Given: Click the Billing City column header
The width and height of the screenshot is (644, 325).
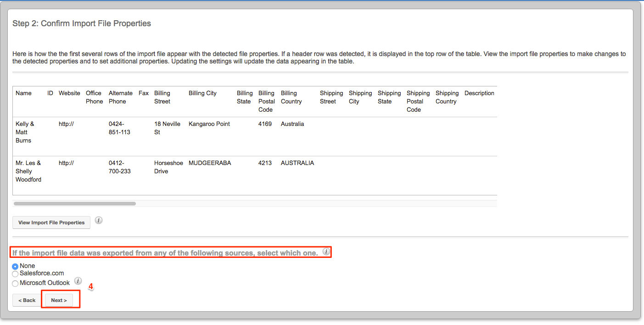Looking at the screenshot, I should click(x=202, y=93).
